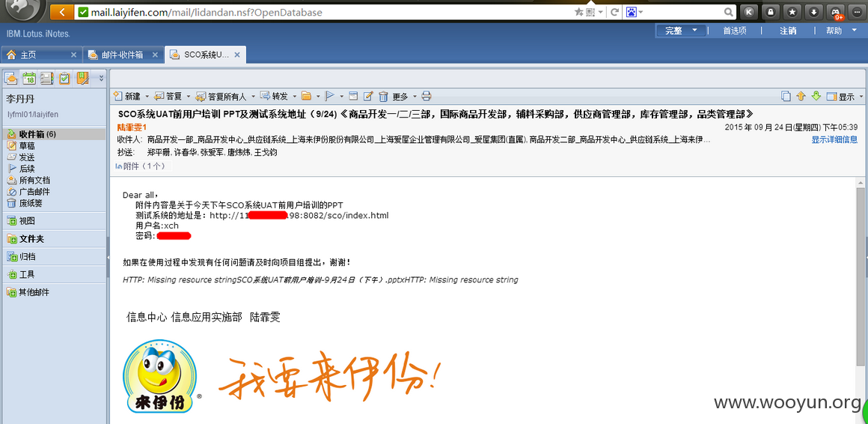Click the edit message pencil icon

point(368,97)
